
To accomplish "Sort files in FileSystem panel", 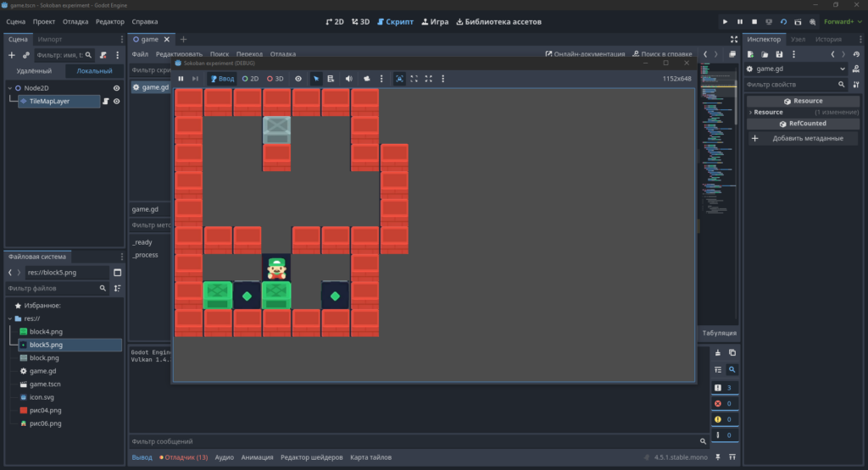I will point(117,288).
